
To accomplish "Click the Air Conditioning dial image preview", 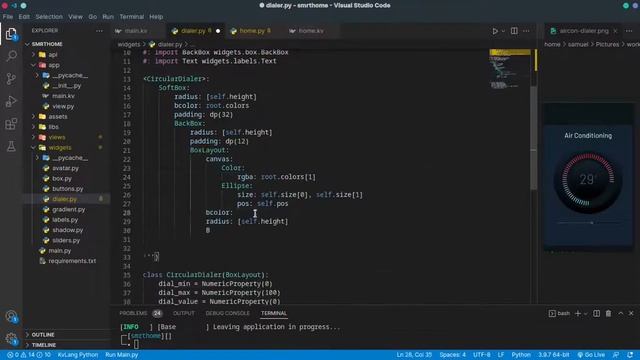I will point(588,176).
